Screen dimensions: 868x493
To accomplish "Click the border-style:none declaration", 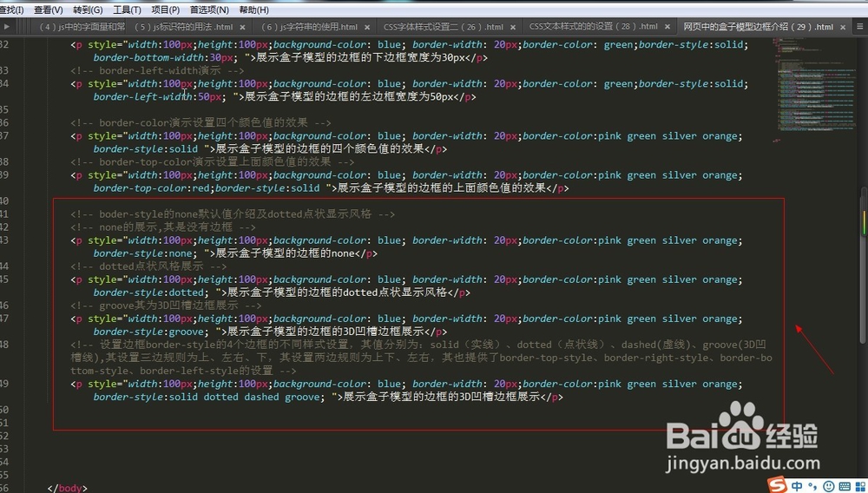I will [143, 253].
